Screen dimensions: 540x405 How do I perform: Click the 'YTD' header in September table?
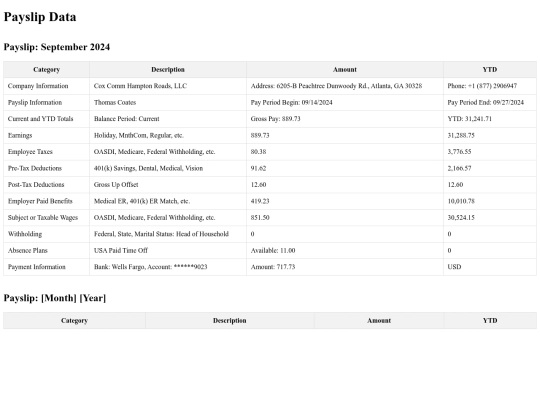pyautogui.click(x=490, y=70)
